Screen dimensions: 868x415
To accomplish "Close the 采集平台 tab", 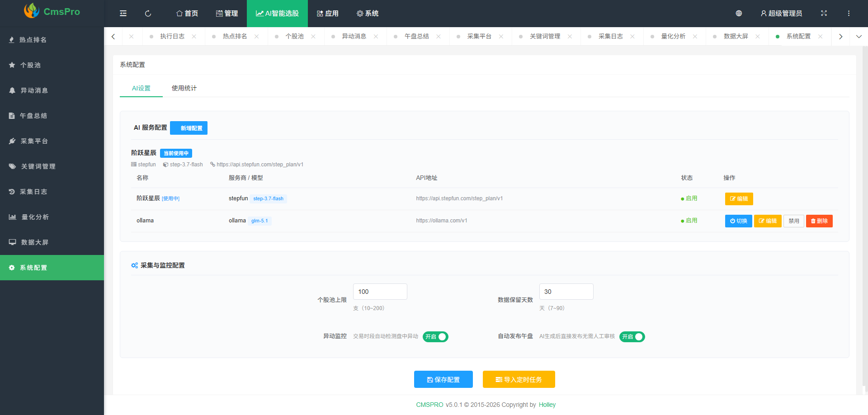I will (x=501, y=37).
